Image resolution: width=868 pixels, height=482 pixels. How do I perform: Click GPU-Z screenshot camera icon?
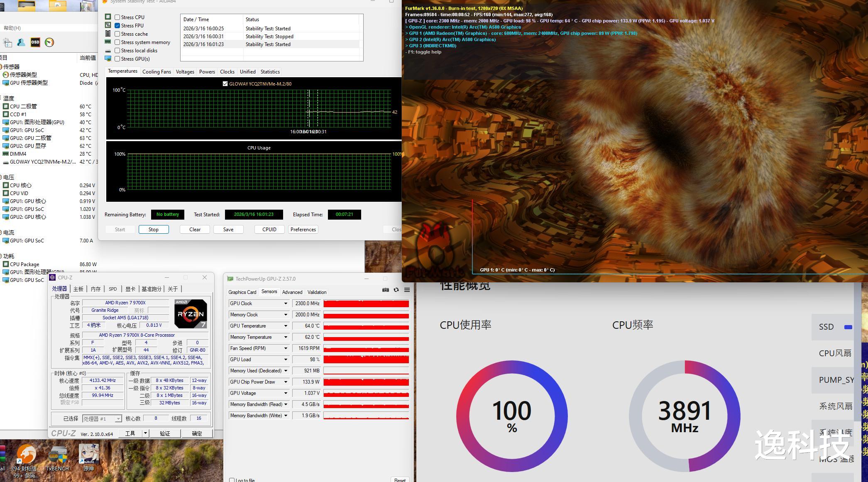coord(385,290)
